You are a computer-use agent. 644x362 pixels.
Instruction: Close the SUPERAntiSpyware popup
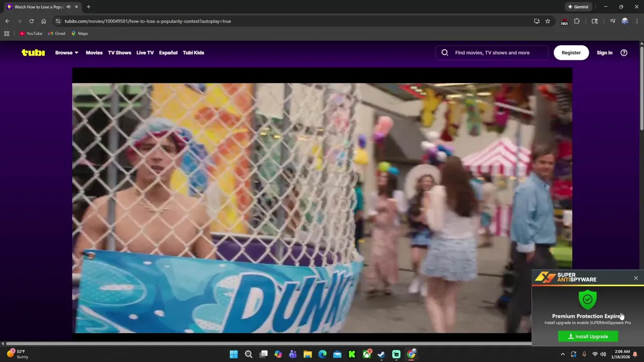tap(636, 278)
